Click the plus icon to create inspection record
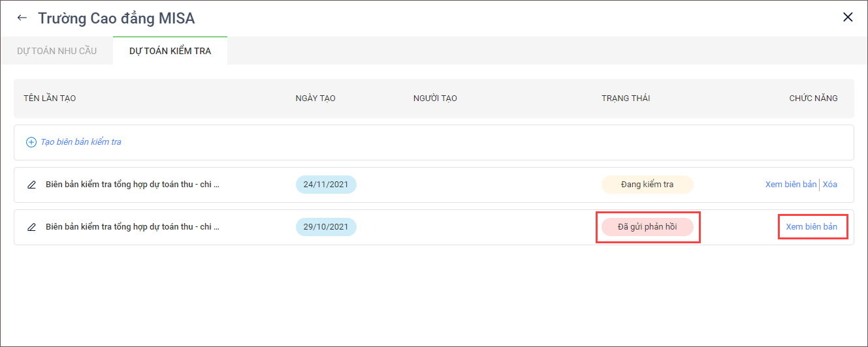Screen dimensions: 868x347 coord(31,142)
